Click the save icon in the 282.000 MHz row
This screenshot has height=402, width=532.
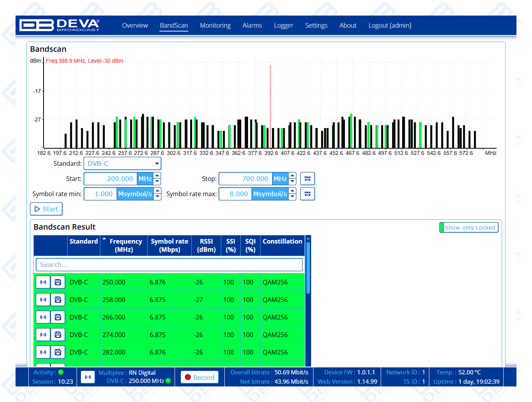click(x=58, y=352)
